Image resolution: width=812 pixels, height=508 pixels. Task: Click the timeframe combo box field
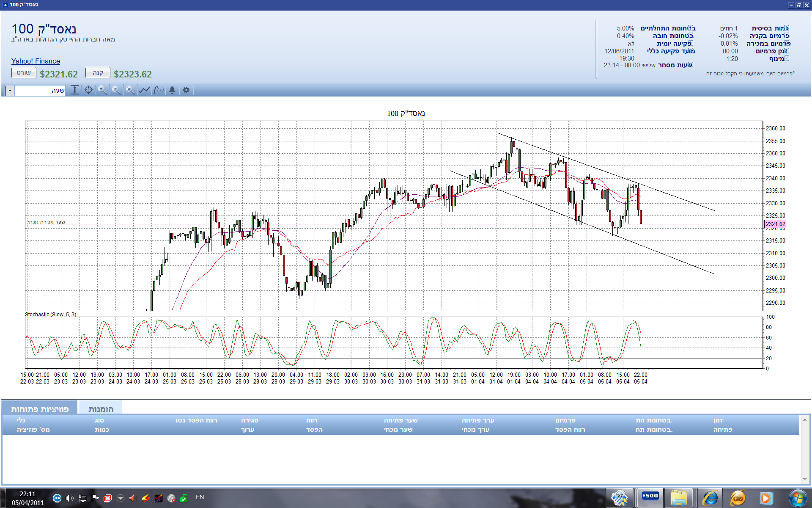coord(40,91)
